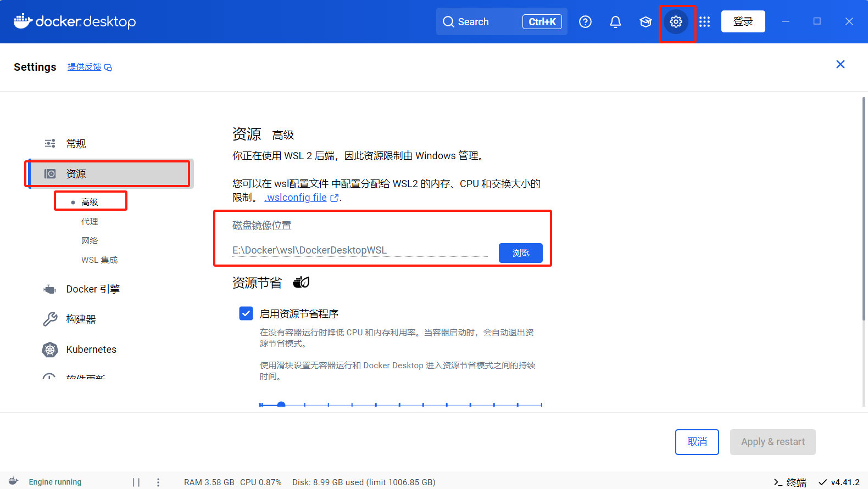868x489 pixels.
Task: Click the Settings gear icon
Action: pos(676,21)
